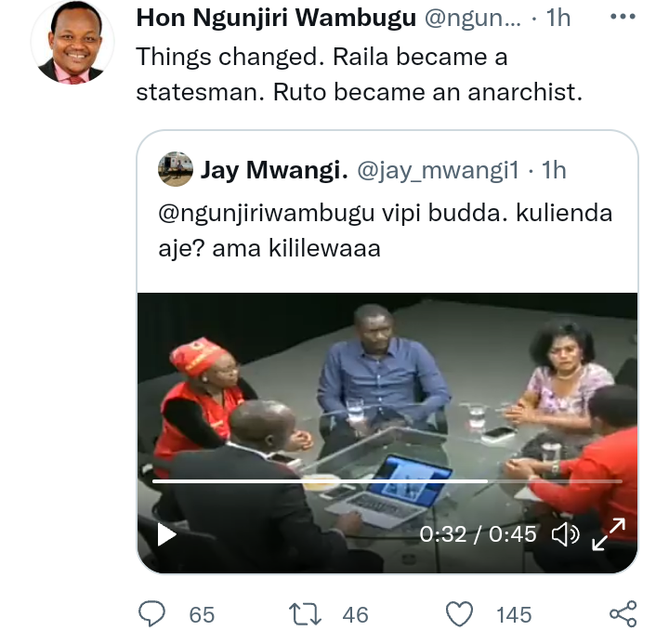Open Jay Mwangi's avatar in quoted tweet
This screenshot has width=669, height=644.
point(176,169)
